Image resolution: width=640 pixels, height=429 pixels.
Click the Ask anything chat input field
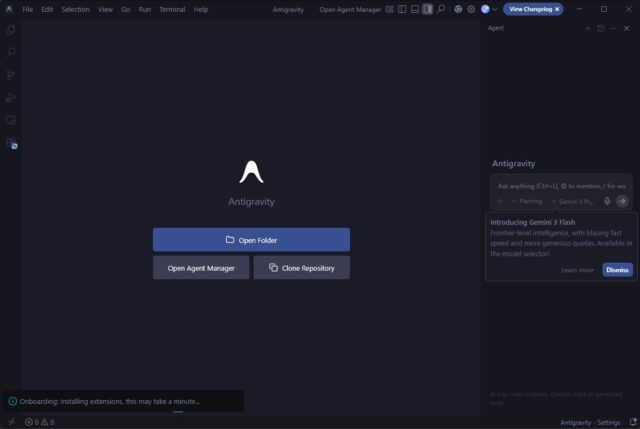pyautogui.click(x=560, y=185)
